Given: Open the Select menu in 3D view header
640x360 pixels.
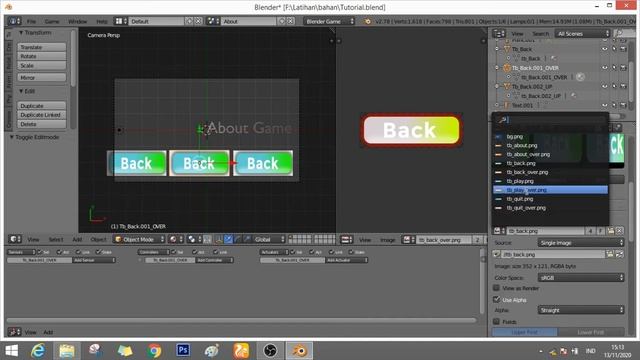Looking at the screenshot, I should [56, 240].
